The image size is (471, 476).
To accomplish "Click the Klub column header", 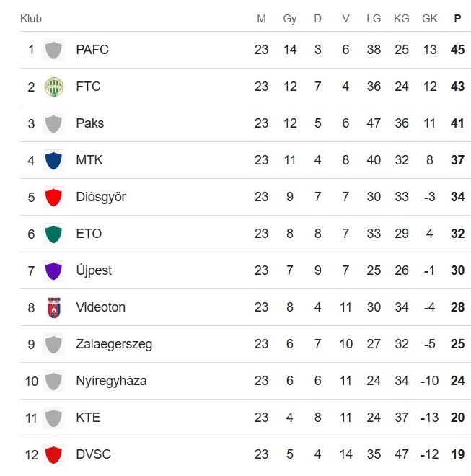I will [x=31, y=19].
